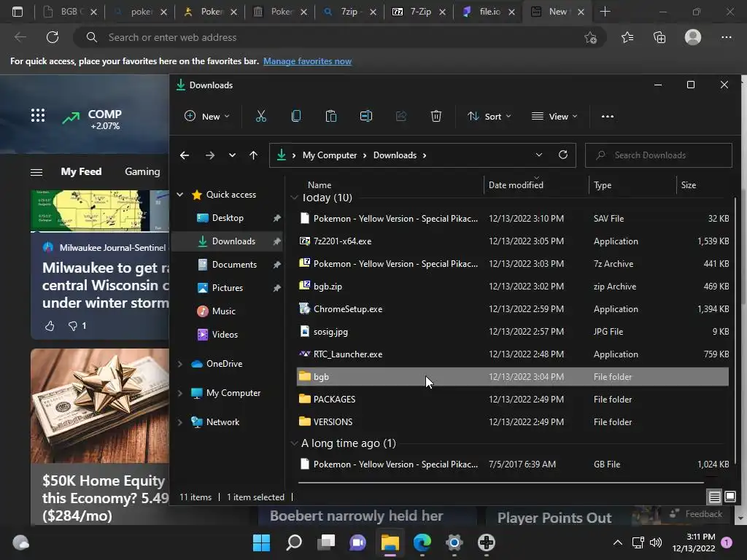Screen dimensions: 747x560
Task: Click the Delete trash can icon
Action: 436,117
